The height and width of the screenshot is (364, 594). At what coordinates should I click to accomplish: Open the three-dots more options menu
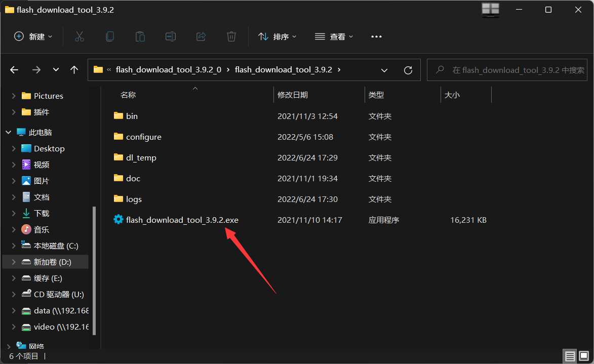[376, 36]
